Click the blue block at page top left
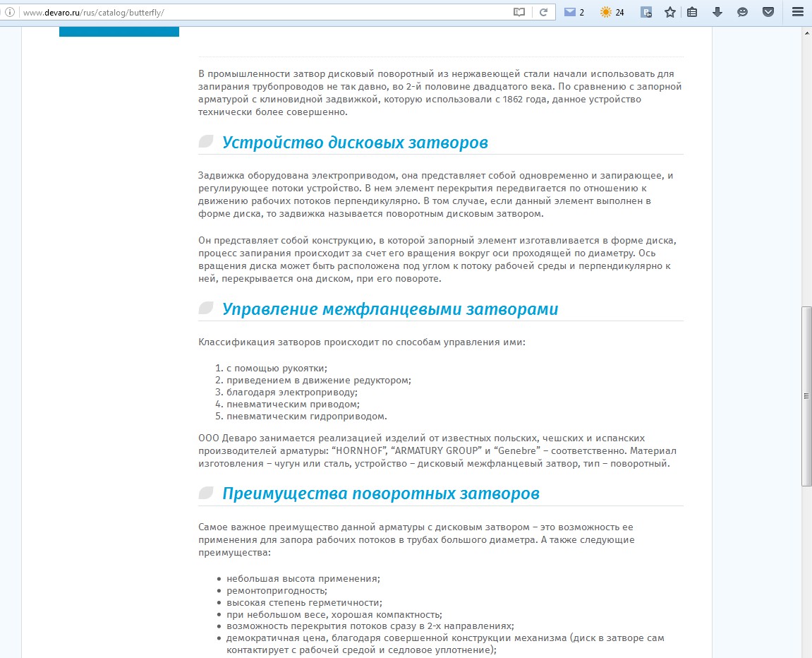The height and width of the screenshot is (658, 812). [x=119, y=32]
